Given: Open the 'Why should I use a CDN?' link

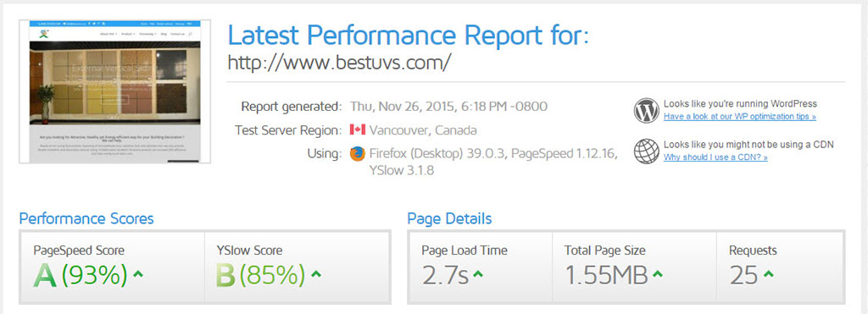Looking at the screenshot, I should pos(715,157).
